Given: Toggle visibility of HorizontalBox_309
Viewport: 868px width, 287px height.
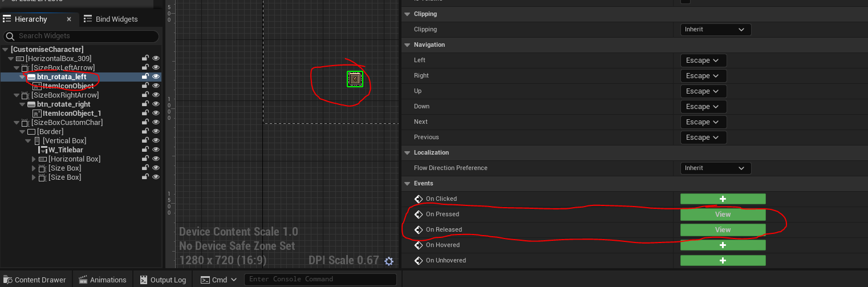Looking at the screenshot, I should [x=156, y=58].
